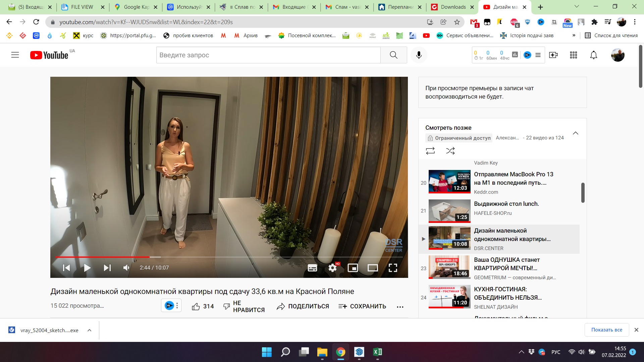644x362 pixels.
Task: Close the downloads bar
Action: click(636, 330)
